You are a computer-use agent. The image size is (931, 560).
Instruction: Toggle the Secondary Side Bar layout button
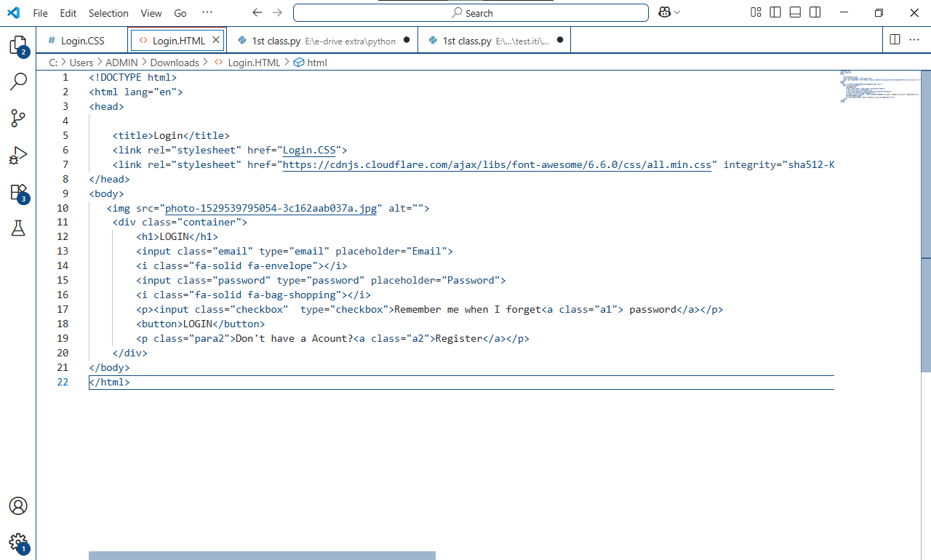click(x=815, y=12)
